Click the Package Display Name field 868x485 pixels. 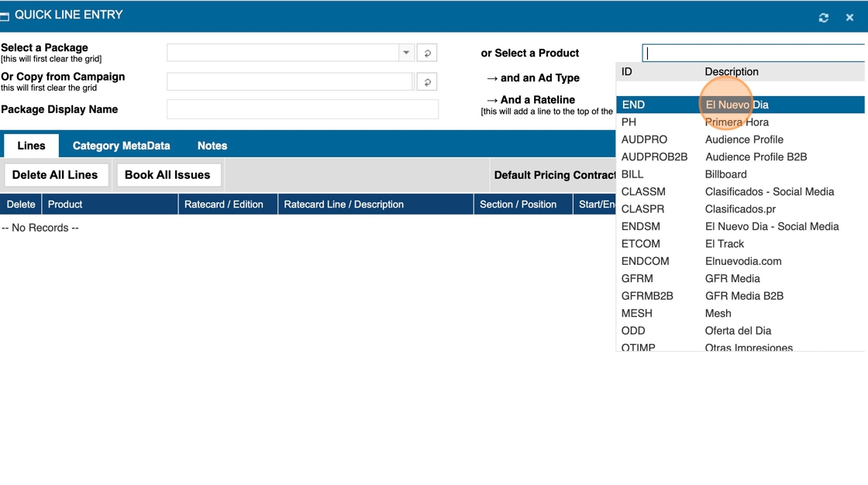[x=302, y=109]
